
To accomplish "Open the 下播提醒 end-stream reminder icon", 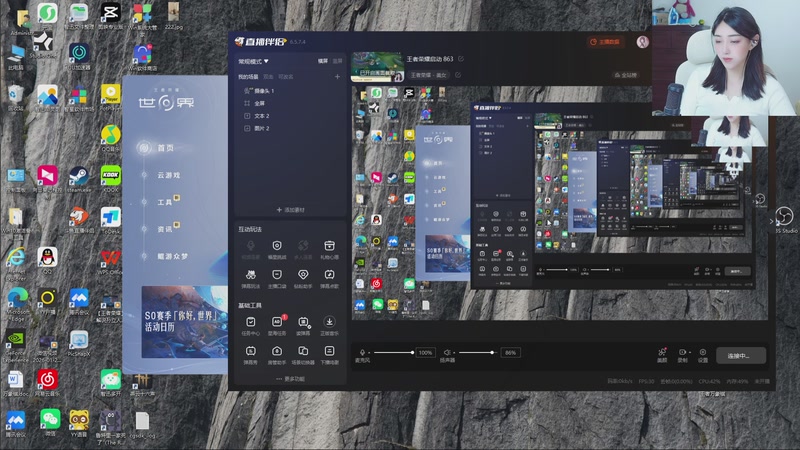I will pos(329,351).
